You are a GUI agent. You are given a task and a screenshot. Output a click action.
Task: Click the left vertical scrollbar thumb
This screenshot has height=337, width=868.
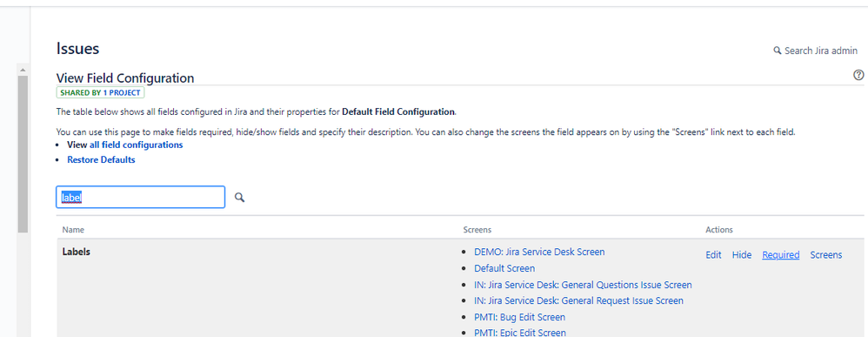(23, 153)
